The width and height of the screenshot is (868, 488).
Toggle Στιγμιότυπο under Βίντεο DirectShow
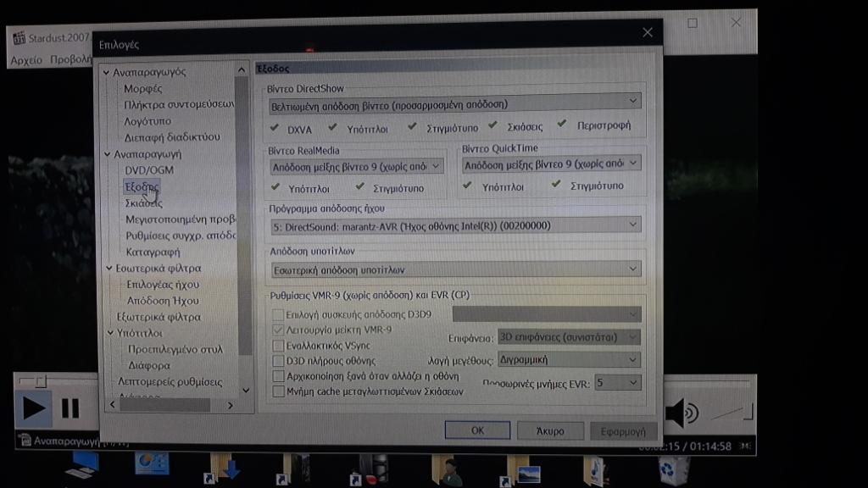pos(412,127)
